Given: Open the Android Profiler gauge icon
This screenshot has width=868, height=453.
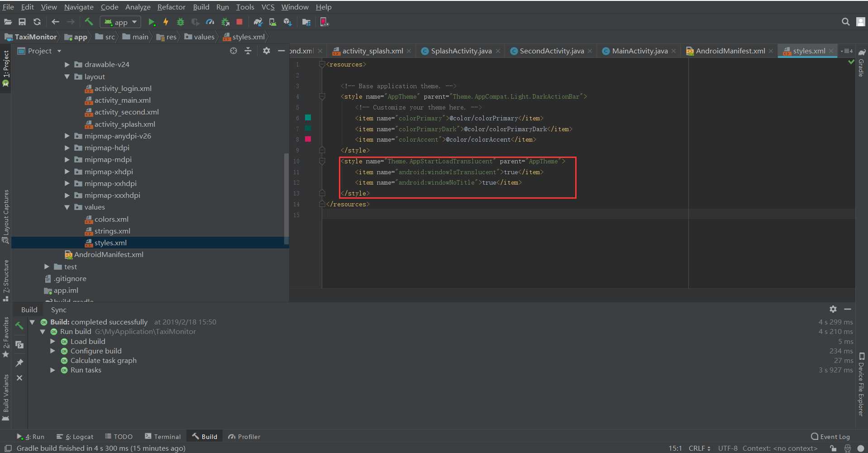Looking at the screenshot, I should pyautogui.click(x=210, y=22).
